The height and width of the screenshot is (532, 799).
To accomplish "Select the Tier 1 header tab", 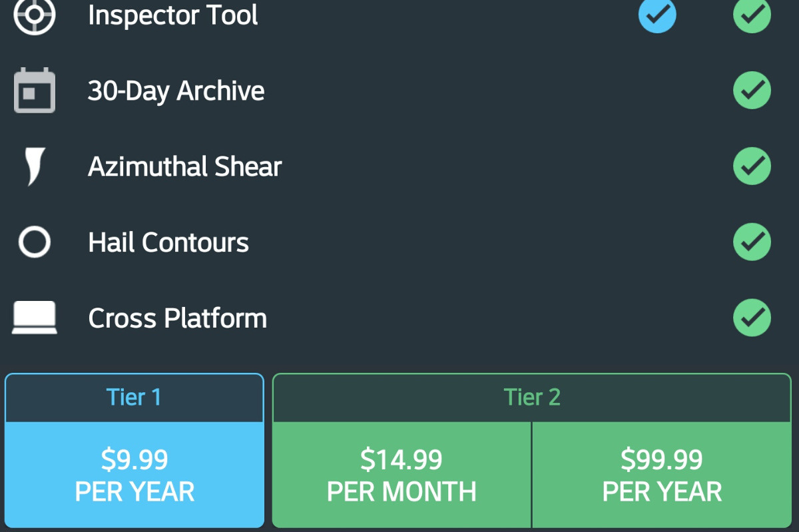I will point(134,398).
